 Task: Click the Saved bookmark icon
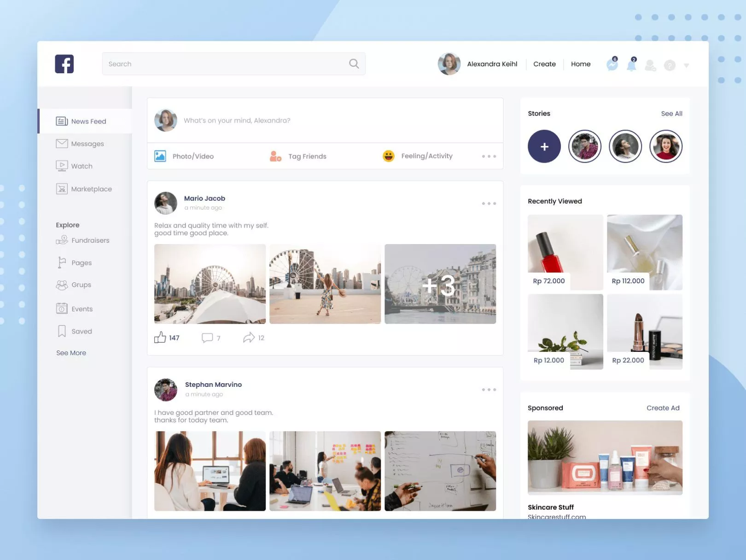point(62,331)
